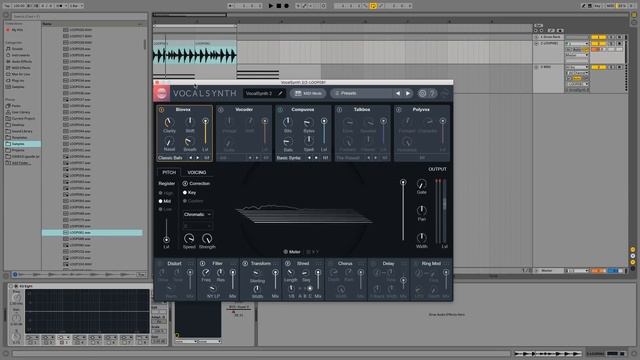Screen dimensions: 640x360
Task: Toggle the Polyvox module power
Action: pos(399,110)
